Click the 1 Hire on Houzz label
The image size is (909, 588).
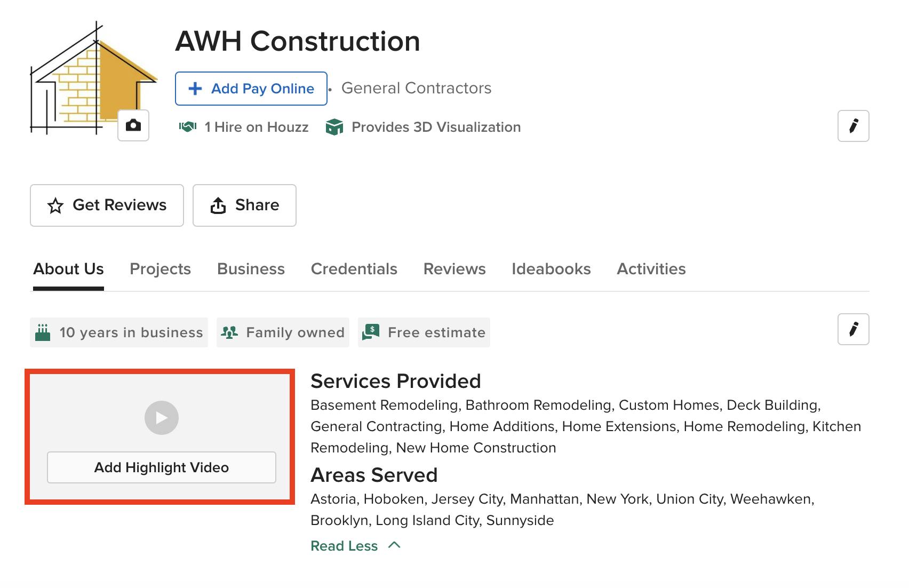pyautogui.click(x=257, y=127)
